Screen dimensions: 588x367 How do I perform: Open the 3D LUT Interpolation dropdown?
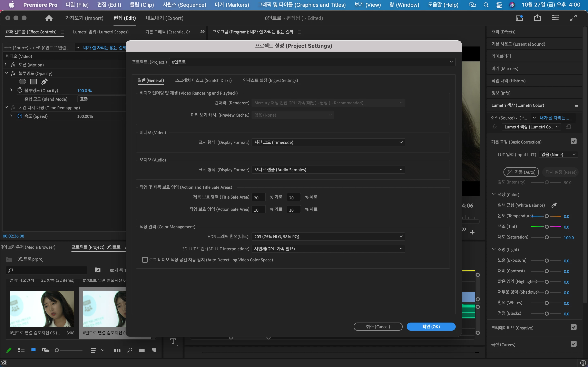coord(328,249)
